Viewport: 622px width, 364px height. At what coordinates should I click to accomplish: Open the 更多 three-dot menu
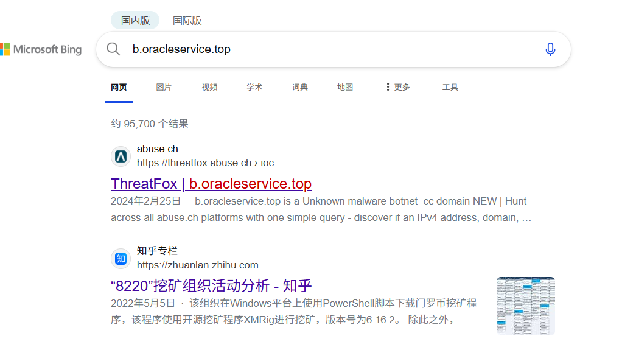(398, 87)
